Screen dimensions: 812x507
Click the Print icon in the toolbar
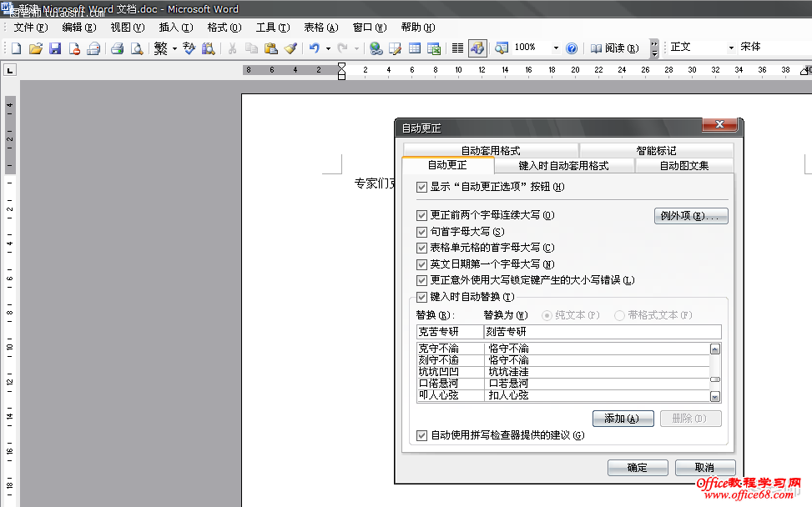click(118, 48)
